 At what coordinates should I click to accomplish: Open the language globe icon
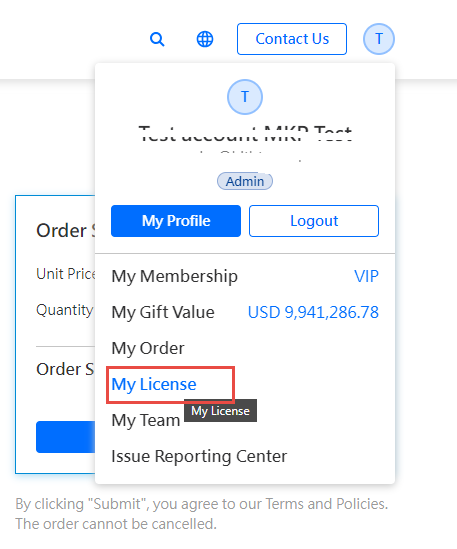coord(205,39)
